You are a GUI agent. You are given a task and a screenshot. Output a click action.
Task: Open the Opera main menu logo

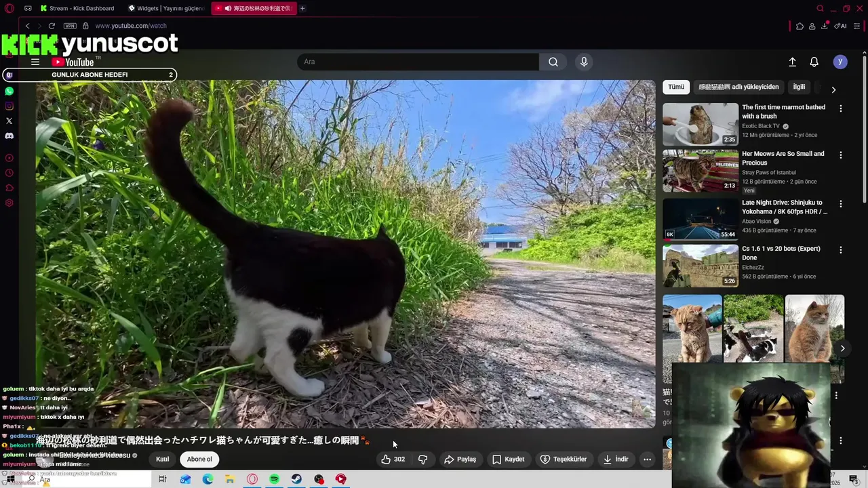(9, 9)
